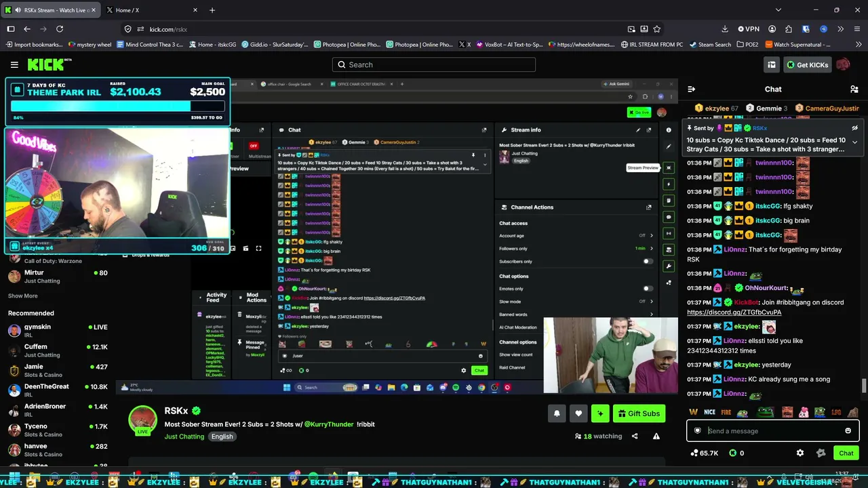
Task: Expand the pinned message chevron
Action: (854, 142)
